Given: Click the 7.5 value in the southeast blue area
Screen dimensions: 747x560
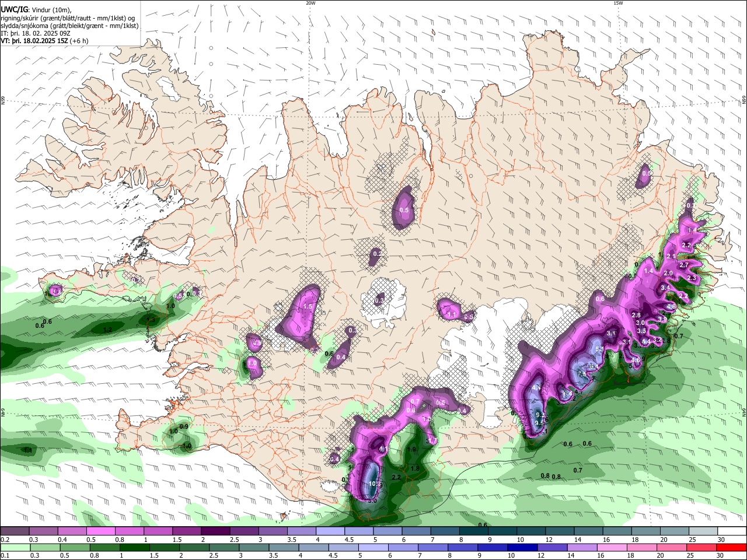Looking at the screenshot, I should coord(582,374).
